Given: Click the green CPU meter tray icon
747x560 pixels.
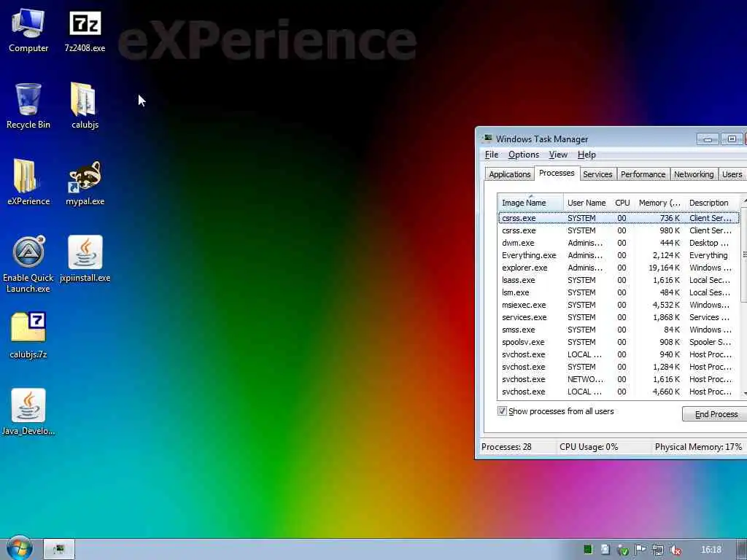Looking at the screenshot, I should [588, 550].
